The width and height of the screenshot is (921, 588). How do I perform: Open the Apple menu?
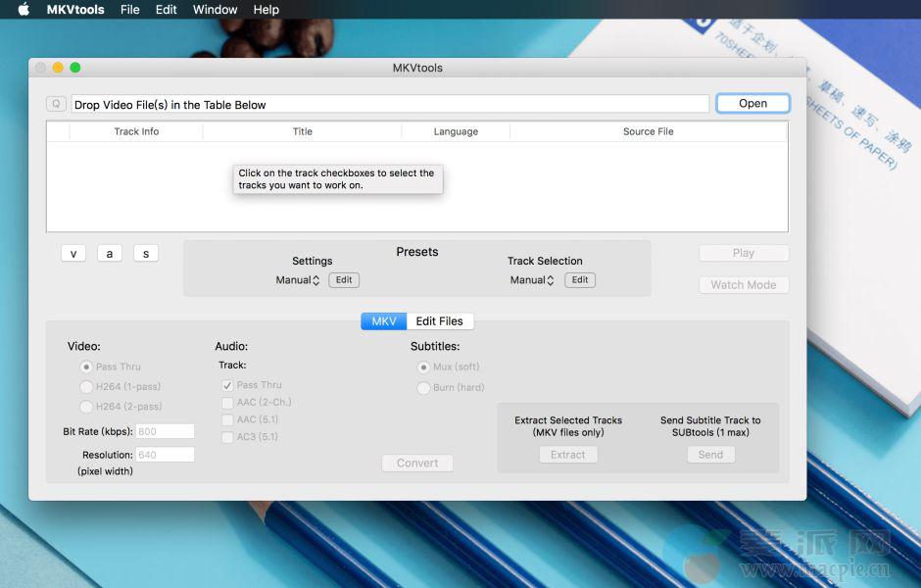(x=24, y=10)
